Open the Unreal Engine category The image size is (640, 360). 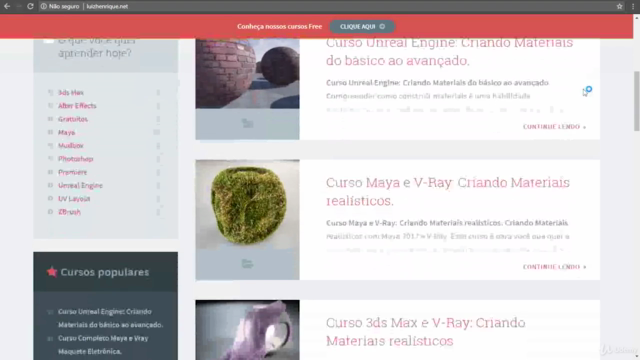pos(80,185)
